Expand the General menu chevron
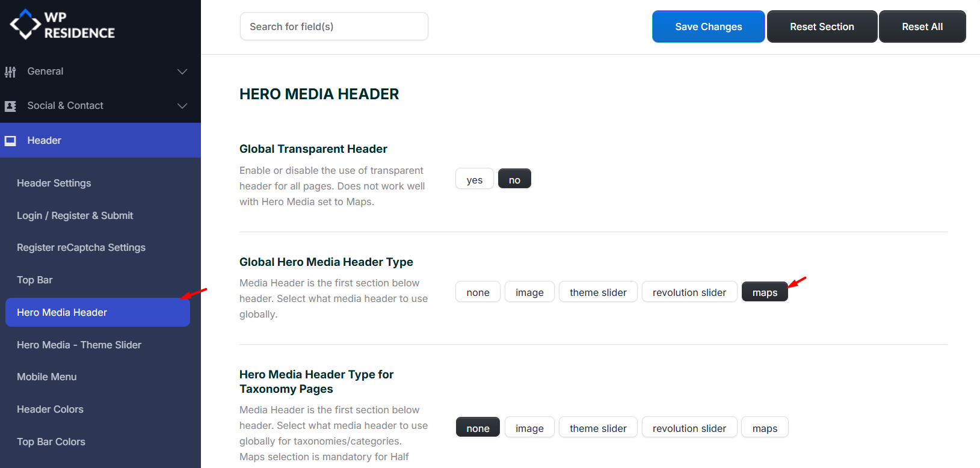This screenshot has width=980, height=468. (x=182, y=72)
